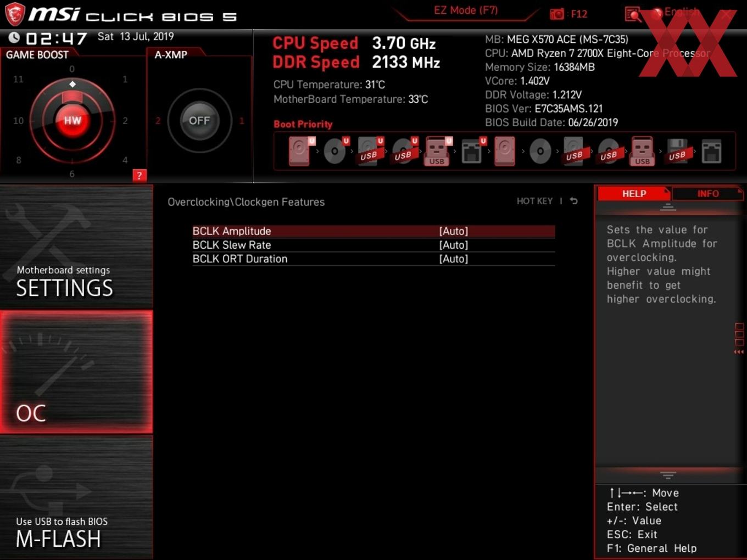Click the Overclocking\Clockgen Features breadcrumb

[246, 202]
